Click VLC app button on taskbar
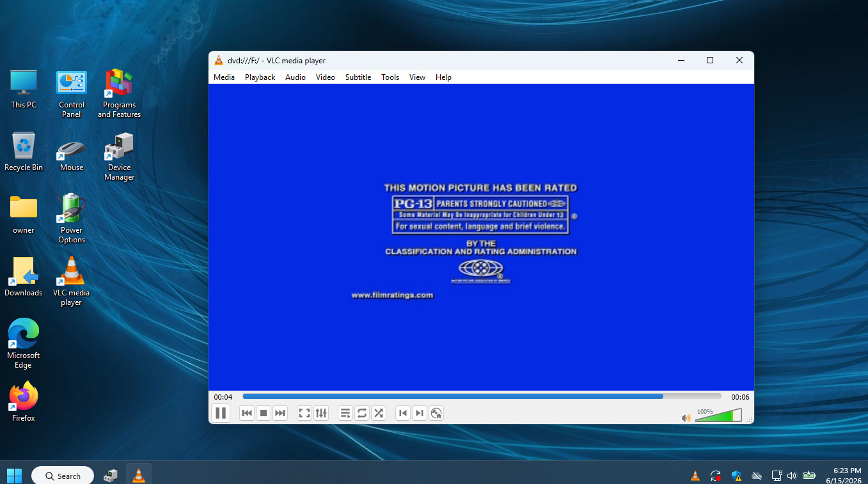 point(138,476)
